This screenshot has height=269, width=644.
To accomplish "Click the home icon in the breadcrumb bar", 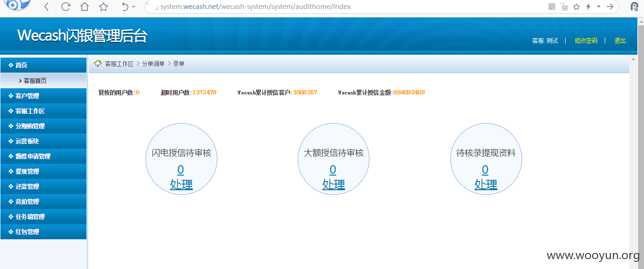I will click(98, 63).
